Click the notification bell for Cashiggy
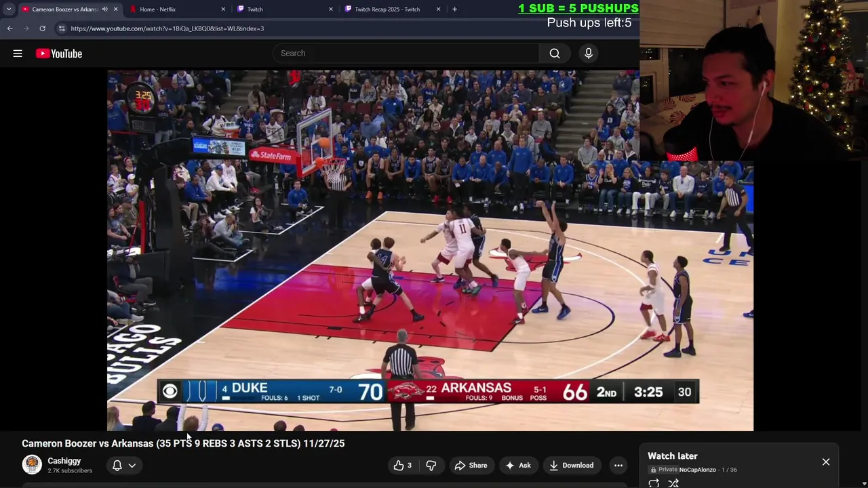The height and width of the screenshot is (488, 868). tap(117, 466)
